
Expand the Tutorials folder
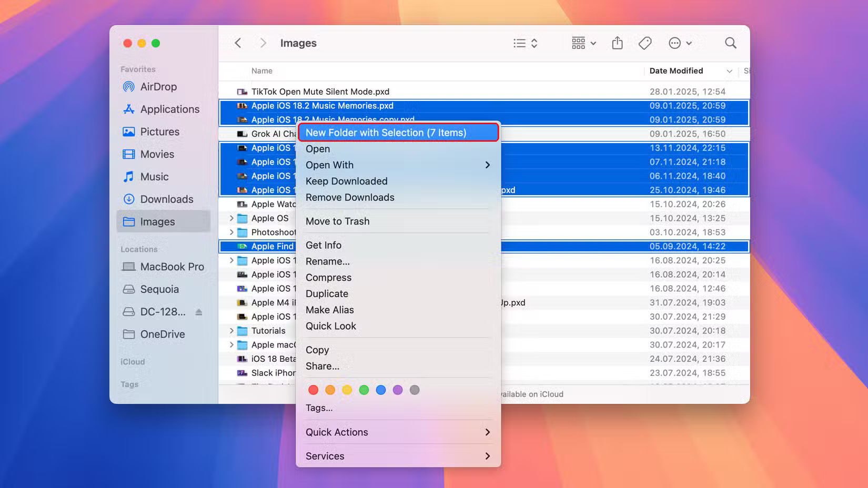(x=231, y=330)
